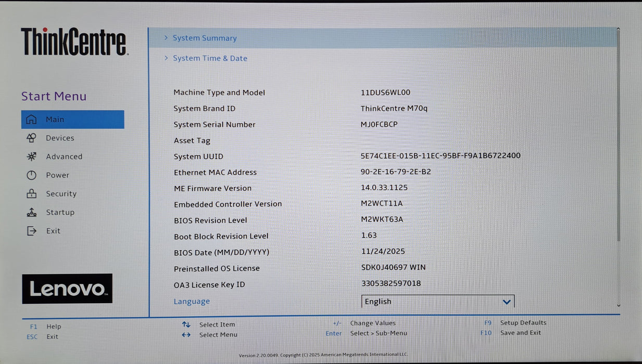Click the +/- Change Values hint
Screen dimensions: 642x364
tap(364, 323)
